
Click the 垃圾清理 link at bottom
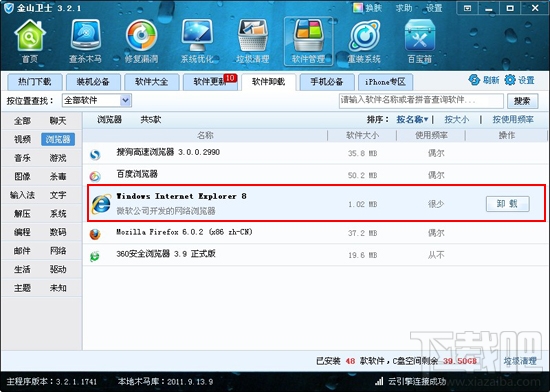[520, 361]
